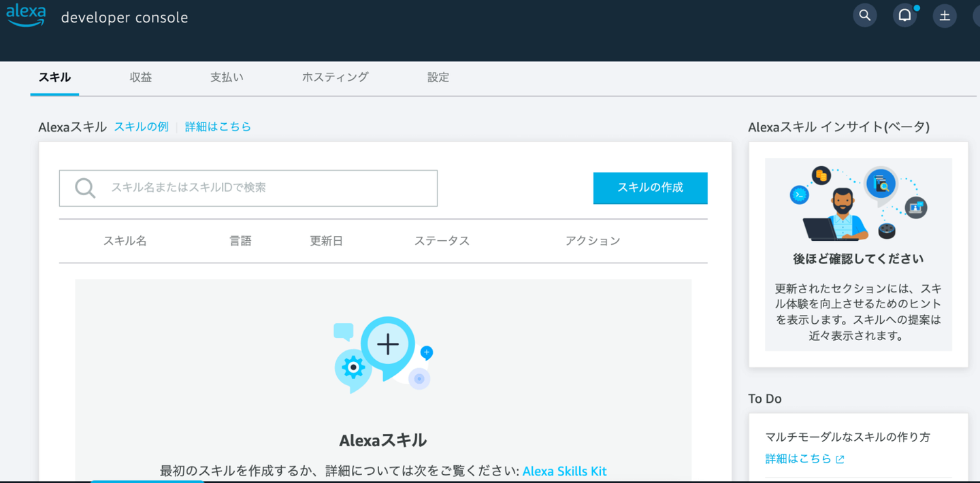Click the スキルの作成 button
The image size is (980, 483).
point(651,188)
